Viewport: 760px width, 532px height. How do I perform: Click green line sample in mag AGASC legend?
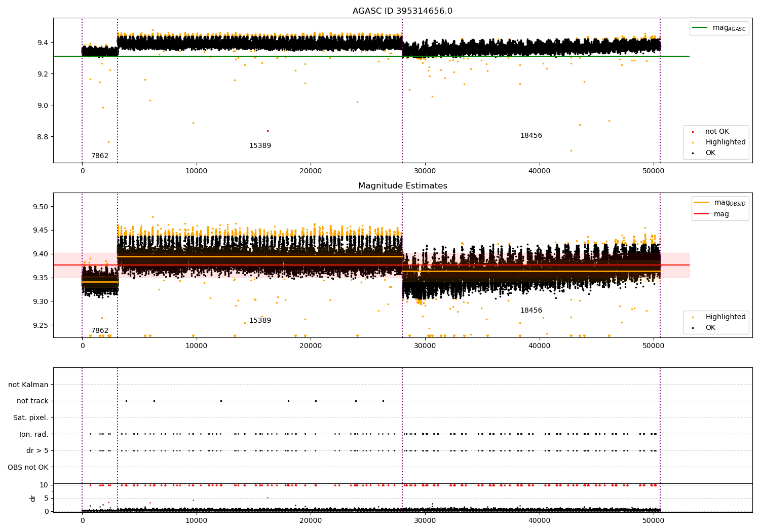pos(700,28)
